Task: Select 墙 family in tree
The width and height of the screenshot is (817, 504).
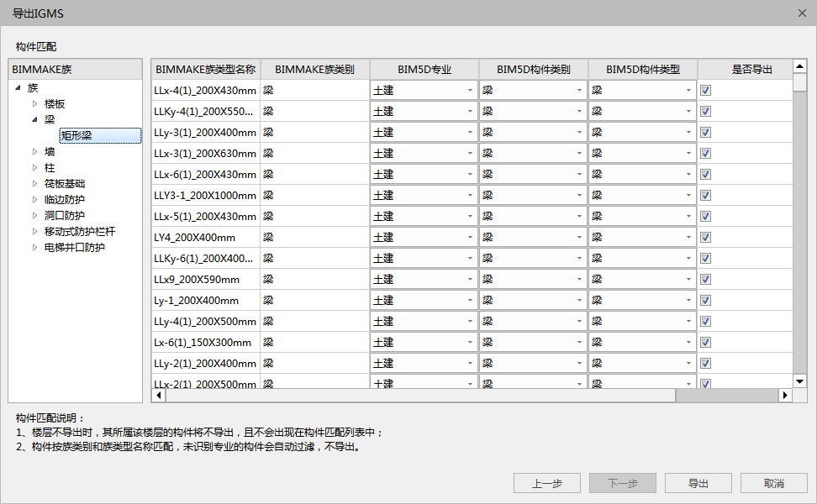Action: [50, 151]
